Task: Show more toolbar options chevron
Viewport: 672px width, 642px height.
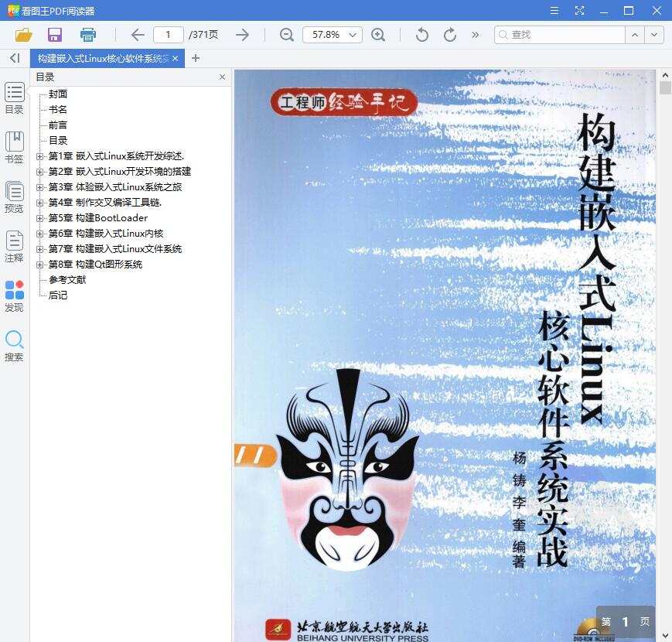Action: point(476,35)
